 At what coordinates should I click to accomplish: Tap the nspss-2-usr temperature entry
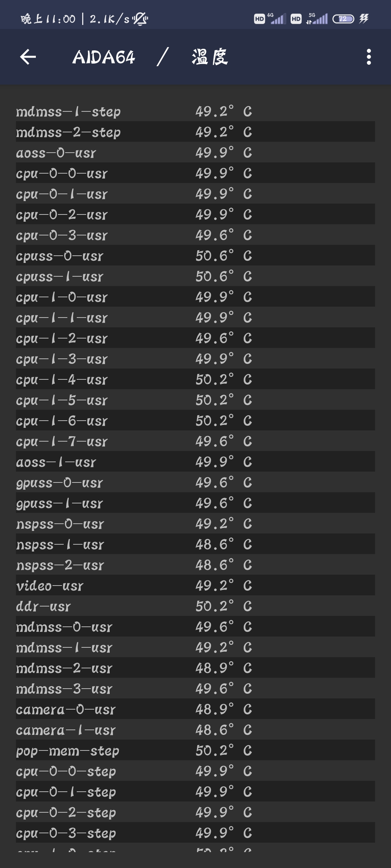pyautogui.click(x=195, y=565)
